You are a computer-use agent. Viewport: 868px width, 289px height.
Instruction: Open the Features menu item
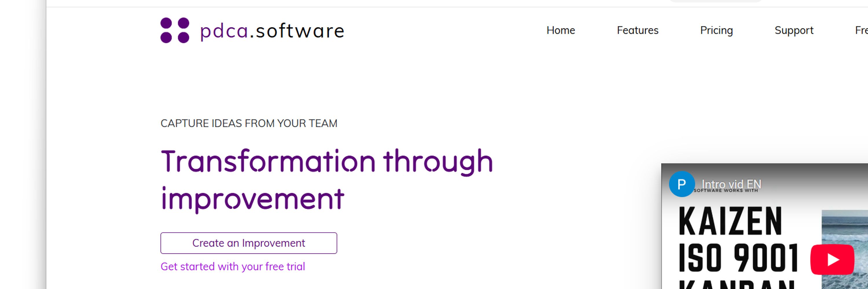pyautogui.click(x=637, y=30)
